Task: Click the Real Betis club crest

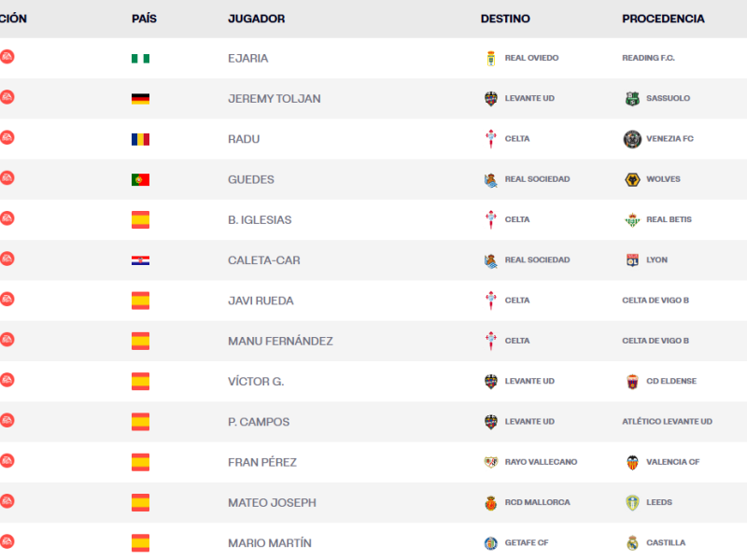Action: tap(632, 219)
